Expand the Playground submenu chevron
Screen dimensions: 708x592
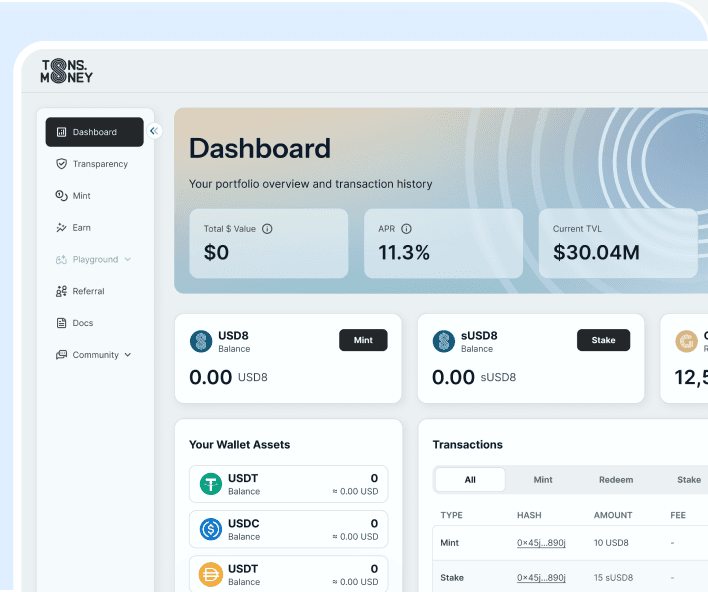[x=128, y=259]
